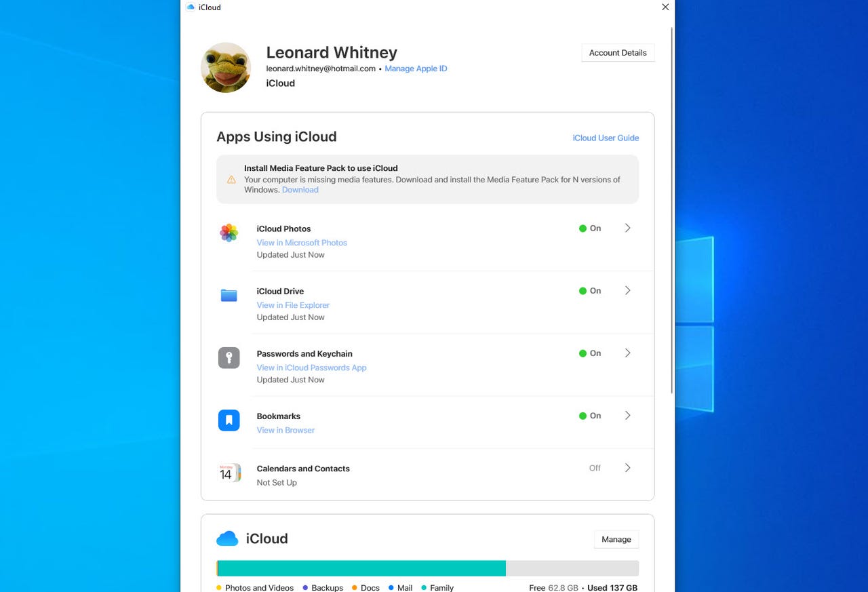Click Photos and Videos legend label
Screen dimensions: 868x592
[259, 588]
